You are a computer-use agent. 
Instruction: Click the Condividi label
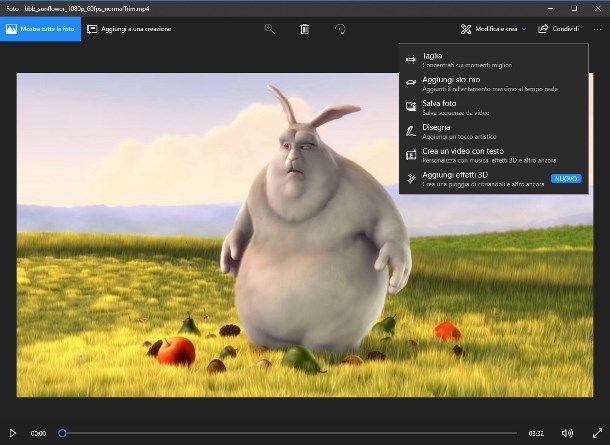click(x=566, y=29)
